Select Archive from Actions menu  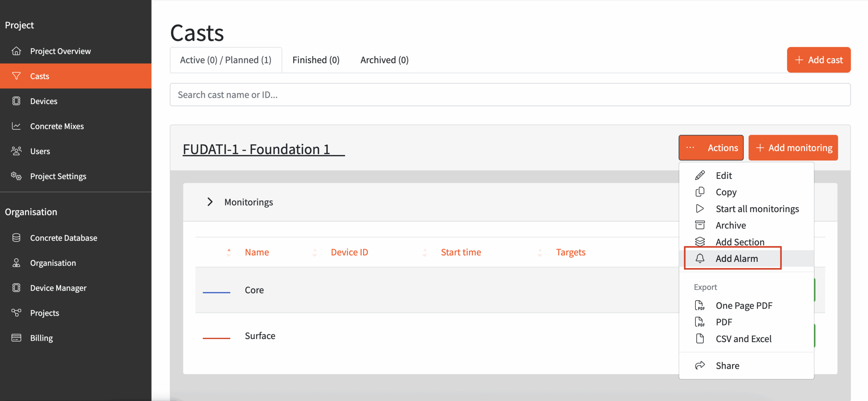(730, 225)
